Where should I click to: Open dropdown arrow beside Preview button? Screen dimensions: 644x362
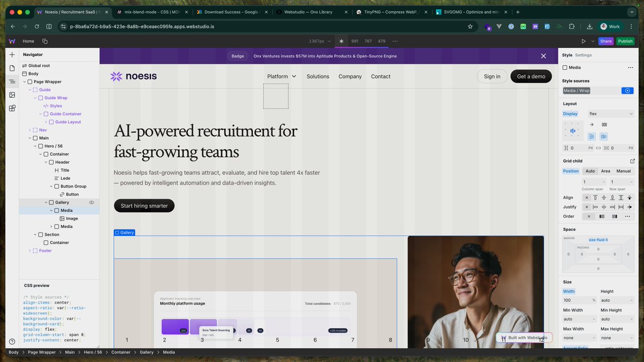pyautogui.click(x=593, y=41)
